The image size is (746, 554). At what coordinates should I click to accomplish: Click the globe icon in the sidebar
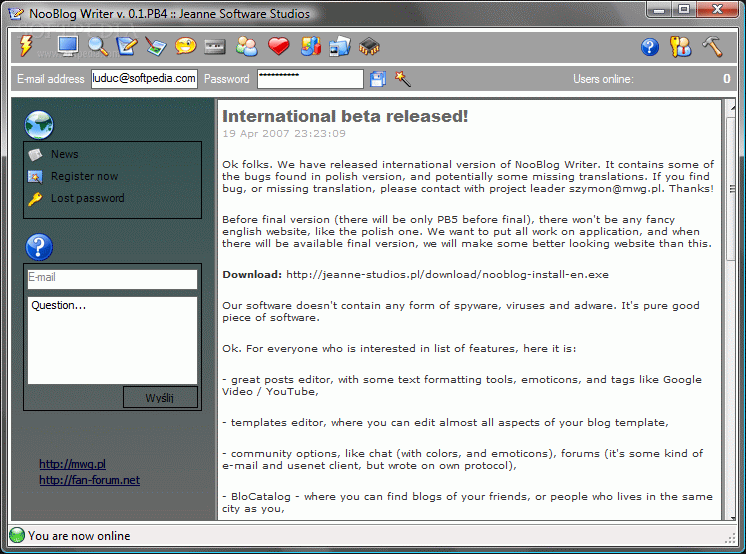[39, 125]
